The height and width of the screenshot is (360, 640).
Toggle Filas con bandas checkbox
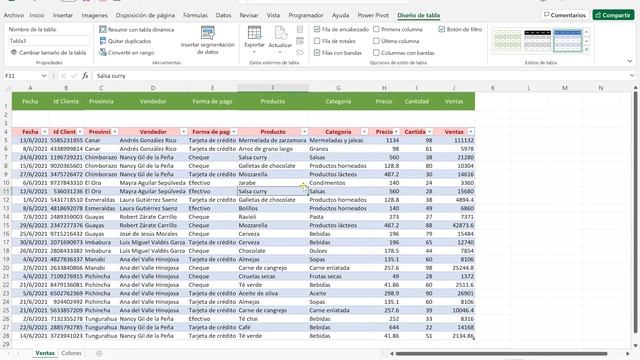tap(317, 53)
